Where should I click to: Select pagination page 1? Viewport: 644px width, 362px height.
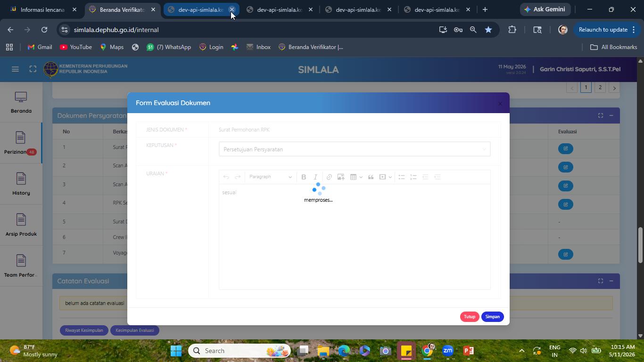coord(586,88)
